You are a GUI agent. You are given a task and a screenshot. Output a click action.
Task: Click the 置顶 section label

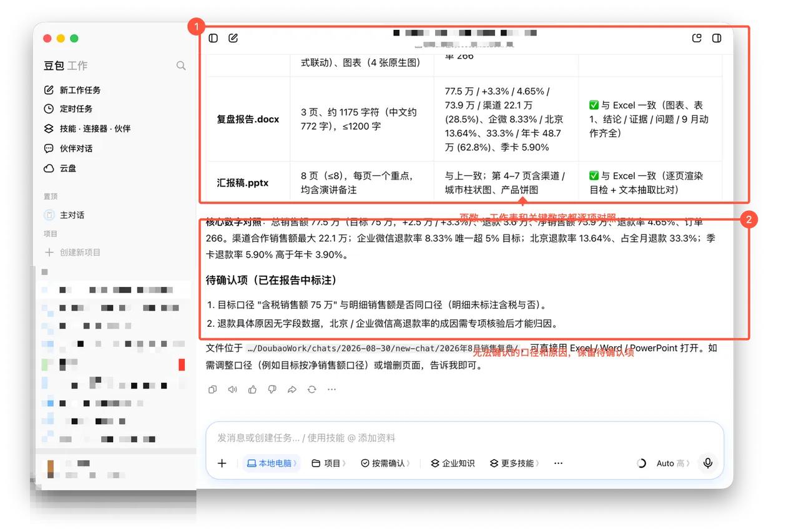tap(51, 196)
